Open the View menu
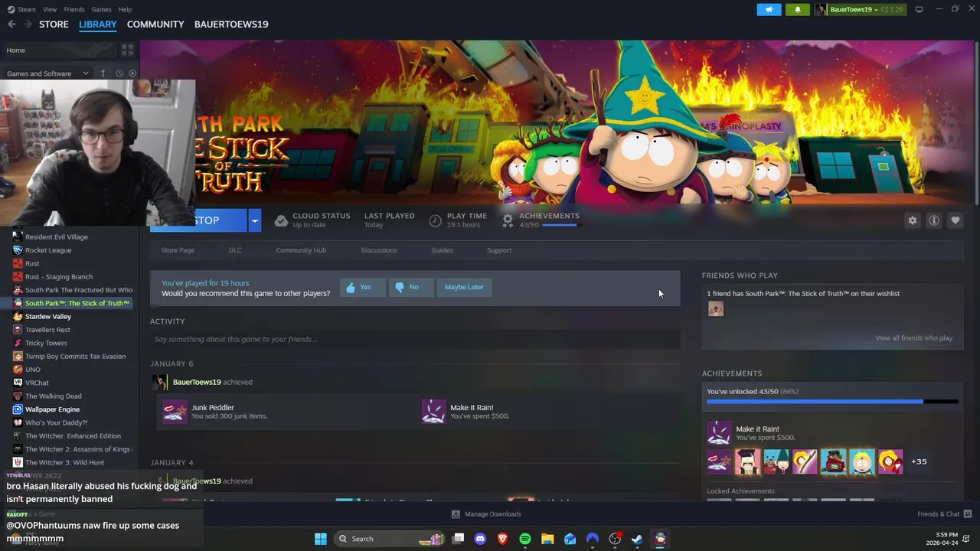Viewport: 980px width, 551px height. click(x=50, y=9)
